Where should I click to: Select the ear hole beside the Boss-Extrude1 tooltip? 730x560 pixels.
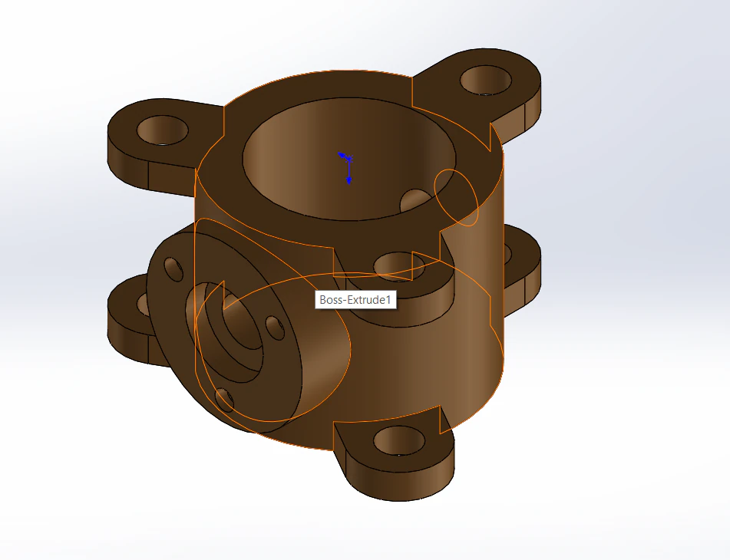pyautogui.click(x=399, y=266)
